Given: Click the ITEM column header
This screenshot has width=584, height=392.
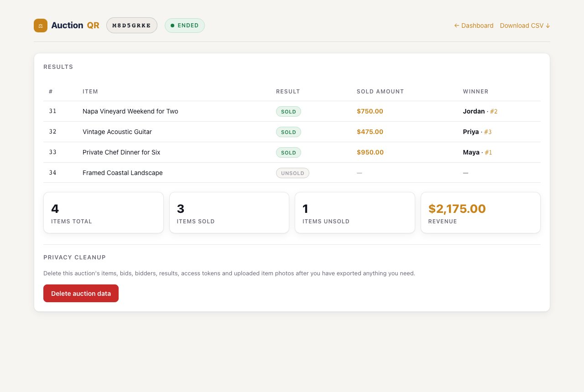Looking at the screenshot, I should coord(90,92).
